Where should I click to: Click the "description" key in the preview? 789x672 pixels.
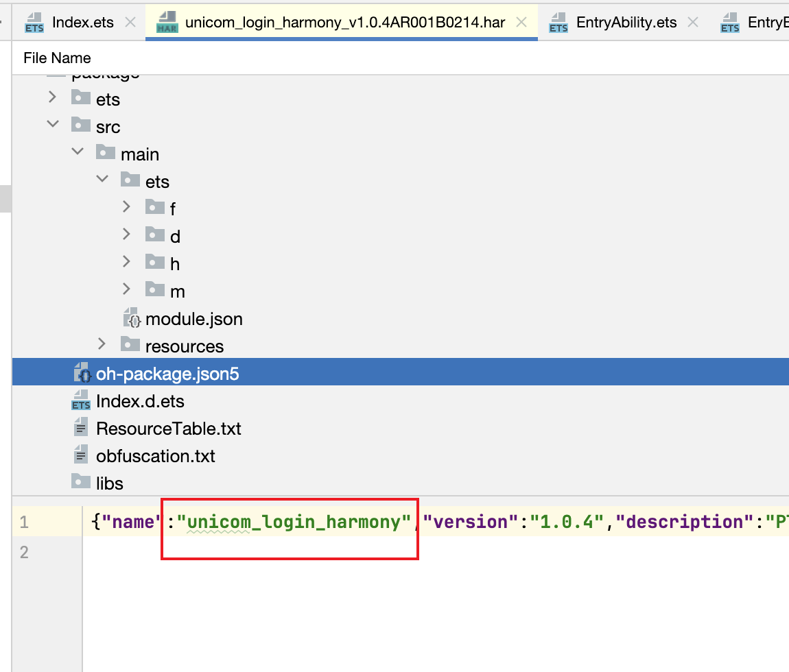(684, 522)
